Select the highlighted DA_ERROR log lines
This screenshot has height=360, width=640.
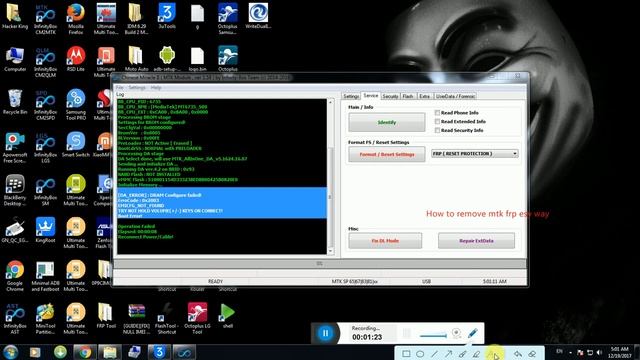[x=222, y=203]
